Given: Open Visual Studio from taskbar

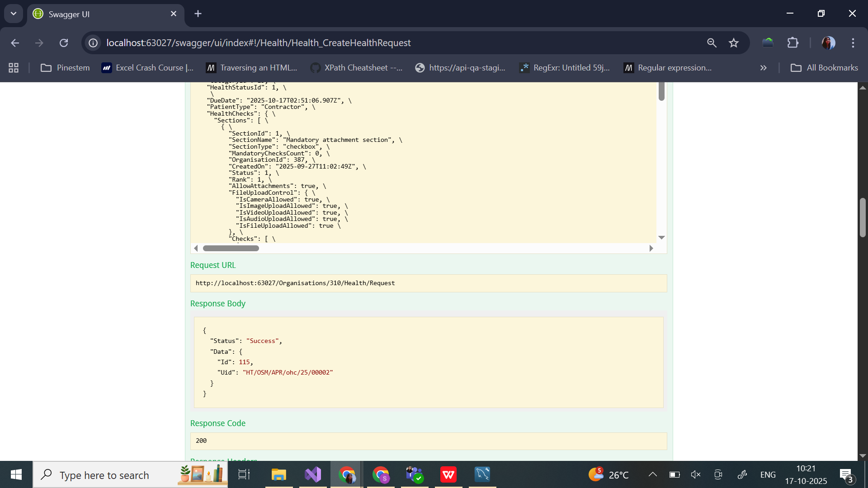Looking at the screenshot, I should pos(313,474).
